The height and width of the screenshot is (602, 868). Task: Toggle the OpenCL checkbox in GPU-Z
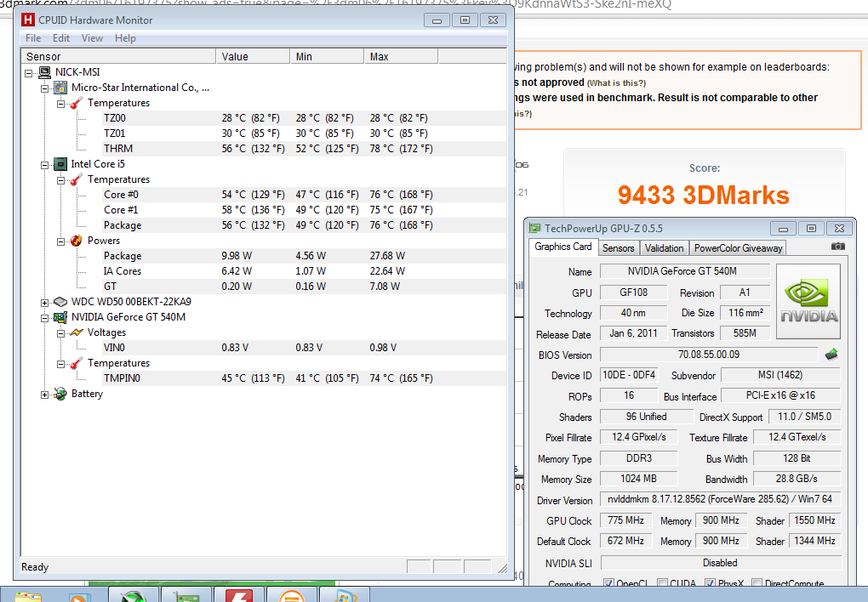[608, 583]
